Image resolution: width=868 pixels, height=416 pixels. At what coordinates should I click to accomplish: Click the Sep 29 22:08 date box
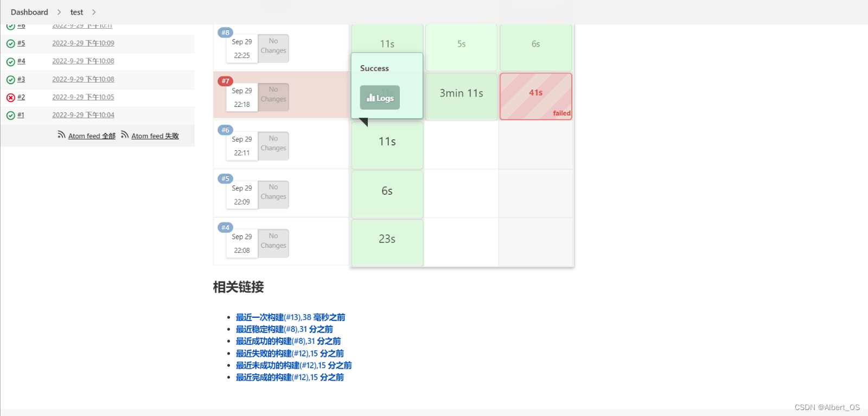(x=242, y=243)
